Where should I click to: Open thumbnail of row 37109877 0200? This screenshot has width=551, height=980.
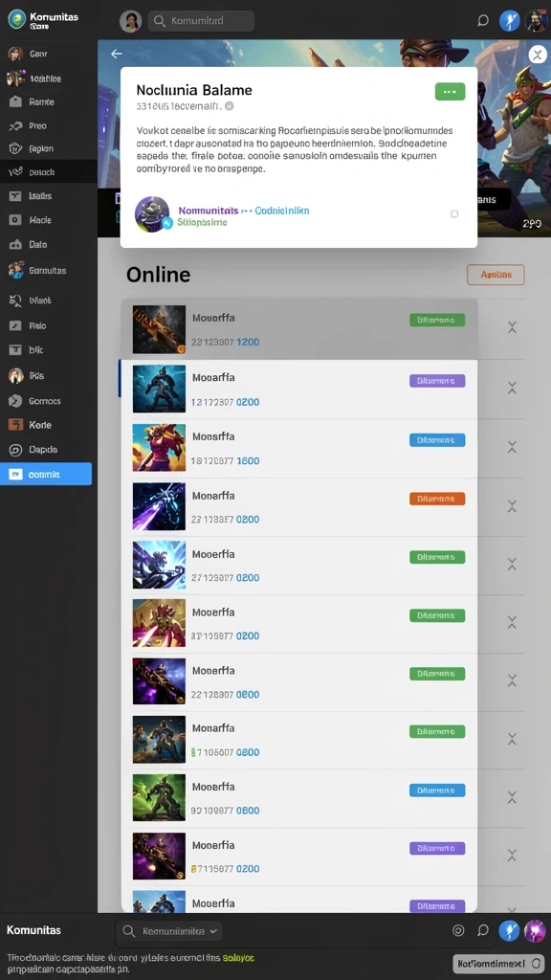[160, 623]
